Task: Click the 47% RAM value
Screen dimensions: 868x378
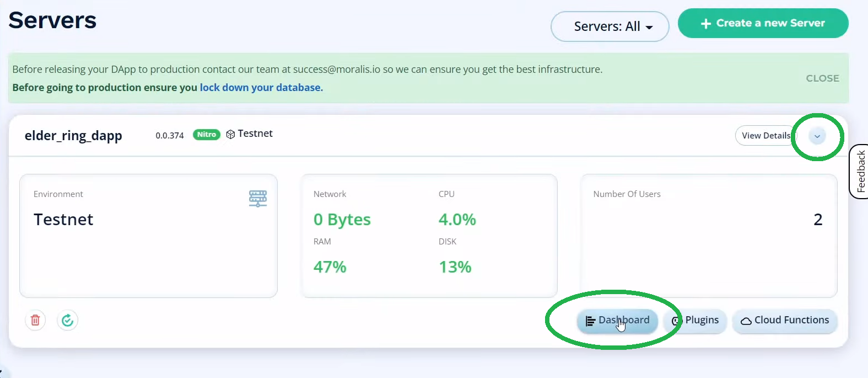Action: click(330, 267)
